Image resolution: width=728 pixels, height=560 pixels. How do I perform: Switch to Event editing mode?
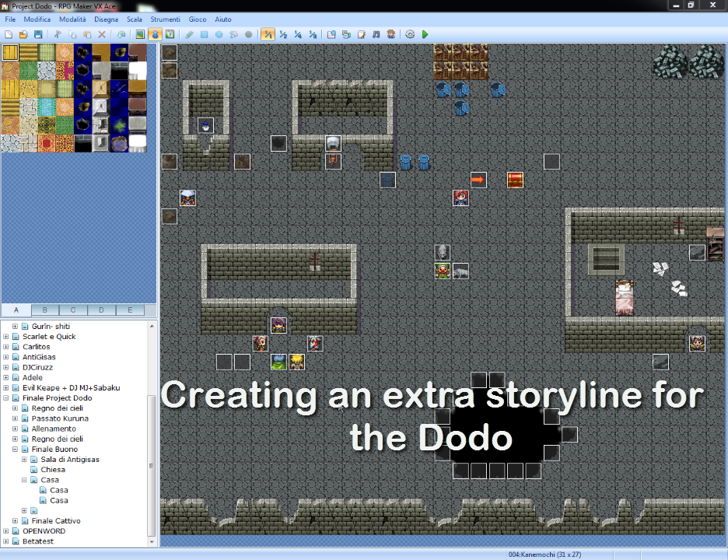coord(155,34)
